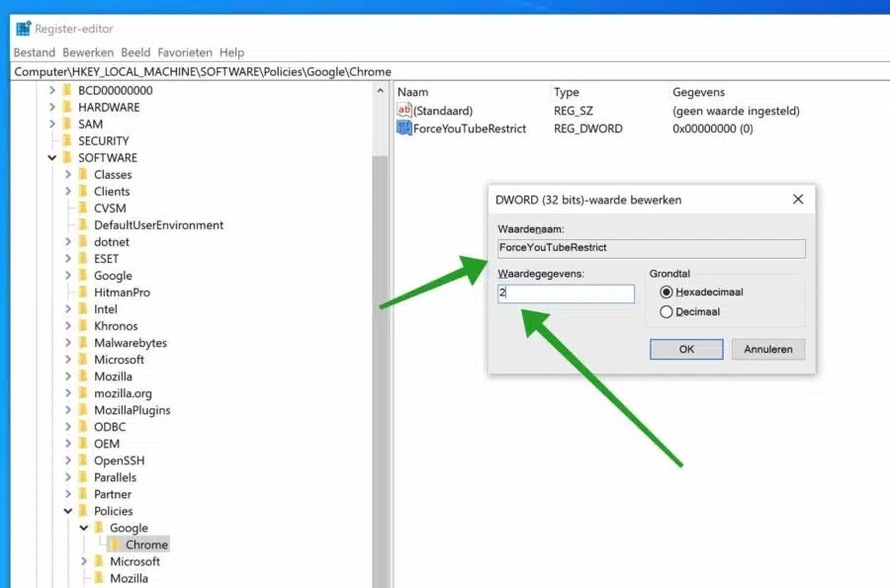
Task: Select the Partner key
Action: (113, 494)
